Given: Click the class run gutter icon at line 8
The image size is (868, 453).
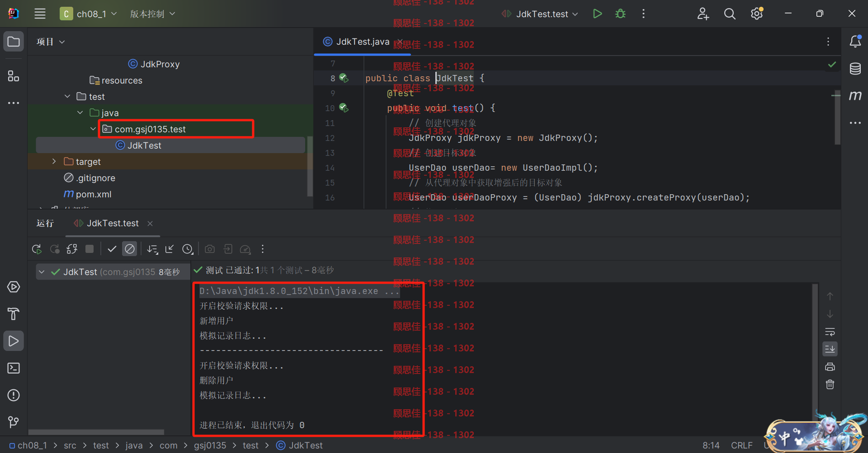Looking at the screenshot, I should point(344,78).
